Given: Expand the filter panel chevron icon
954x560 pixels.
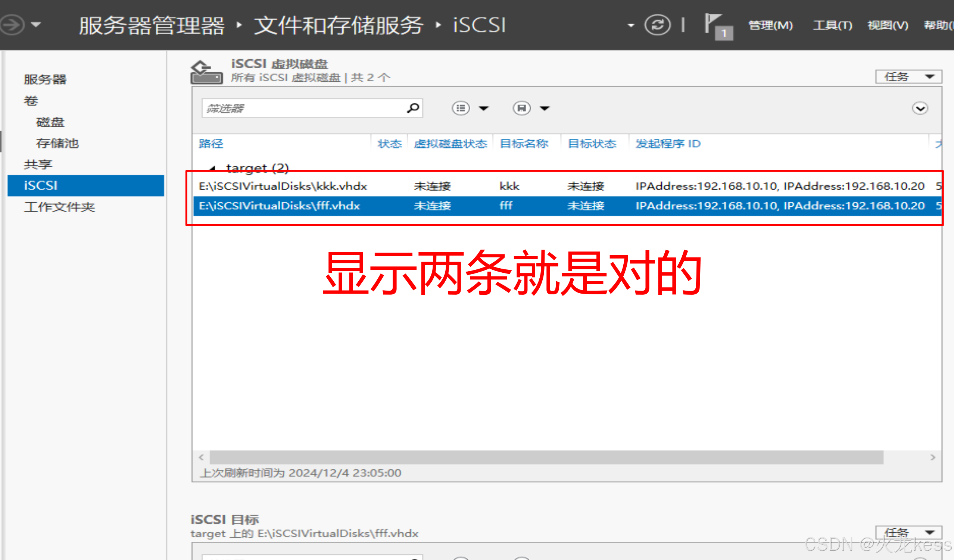Looking at the screenshot, I should [920, 109].
